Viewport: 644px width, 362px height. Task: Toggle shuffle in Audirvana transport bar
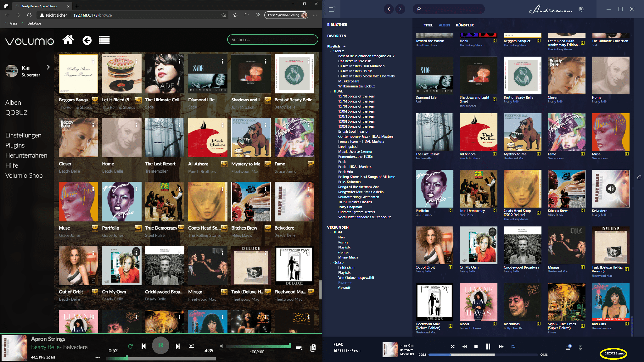(452, 346)
